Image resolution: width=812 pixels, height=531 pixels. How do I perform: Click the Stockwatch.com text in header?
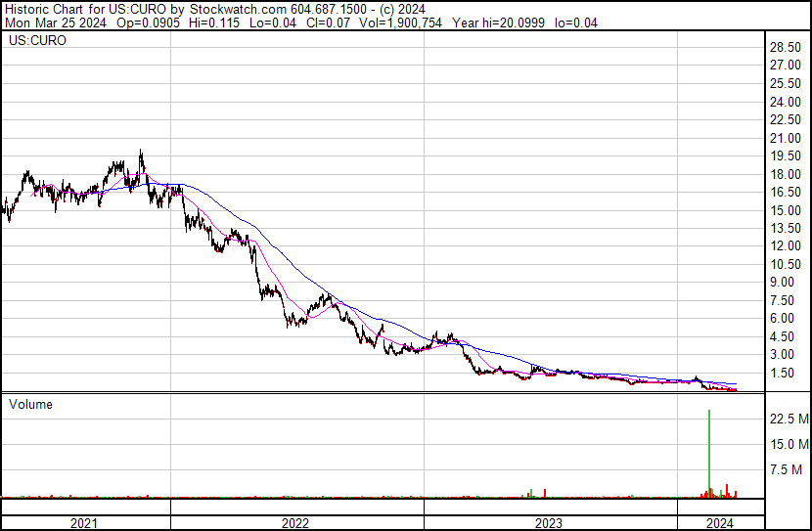[x=229, y=9]
